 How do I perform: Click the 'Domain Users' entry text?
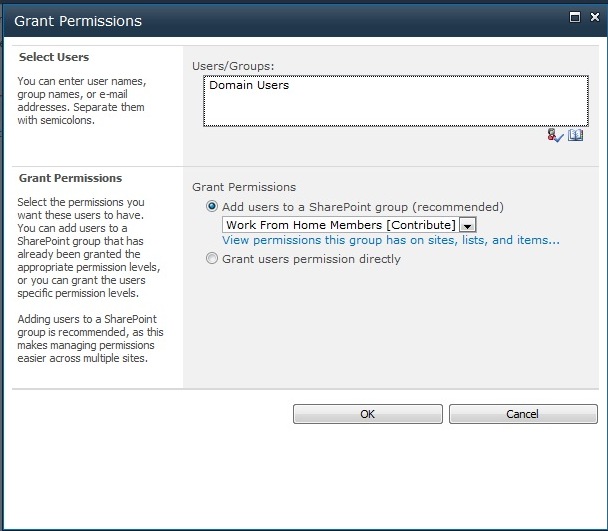click(249, 85)
